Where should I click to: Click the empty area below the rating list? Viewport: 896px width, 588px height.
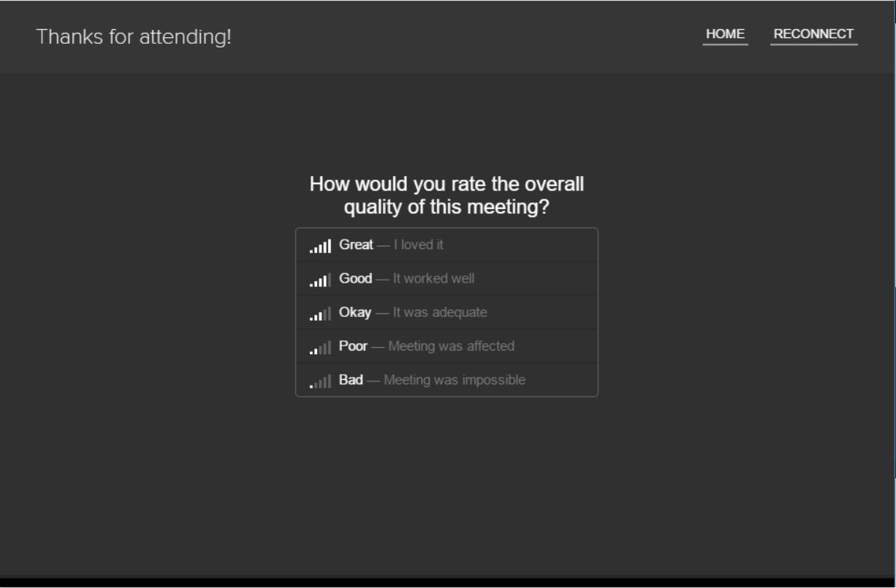(447, 482)
